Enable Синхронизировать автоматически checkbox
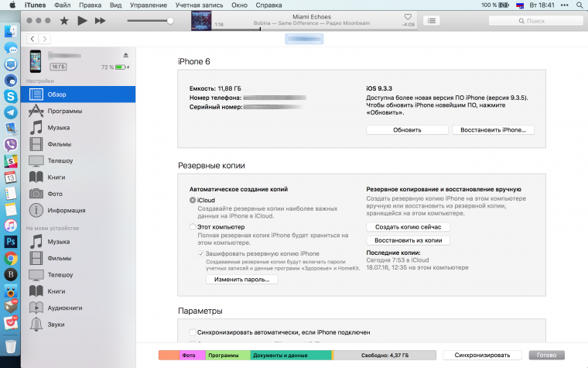This screenshot has height=368, width=588. [193, 332]
